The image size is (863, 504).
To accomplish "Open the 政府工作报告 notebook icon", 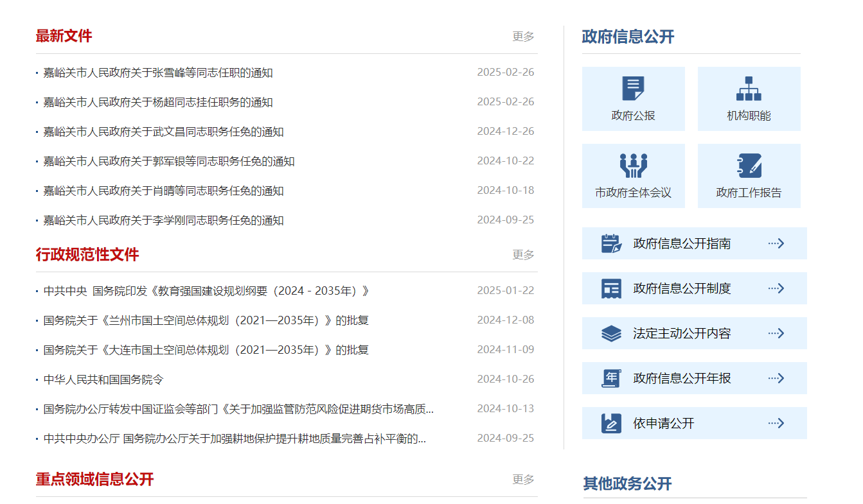I will pos(749,166).
